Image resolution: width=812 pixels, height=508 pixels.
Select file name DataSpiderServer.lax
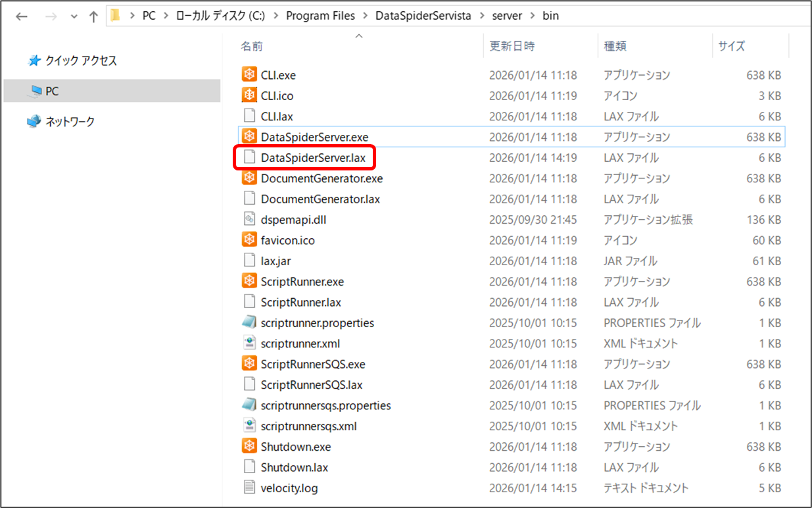pos(313,158)
